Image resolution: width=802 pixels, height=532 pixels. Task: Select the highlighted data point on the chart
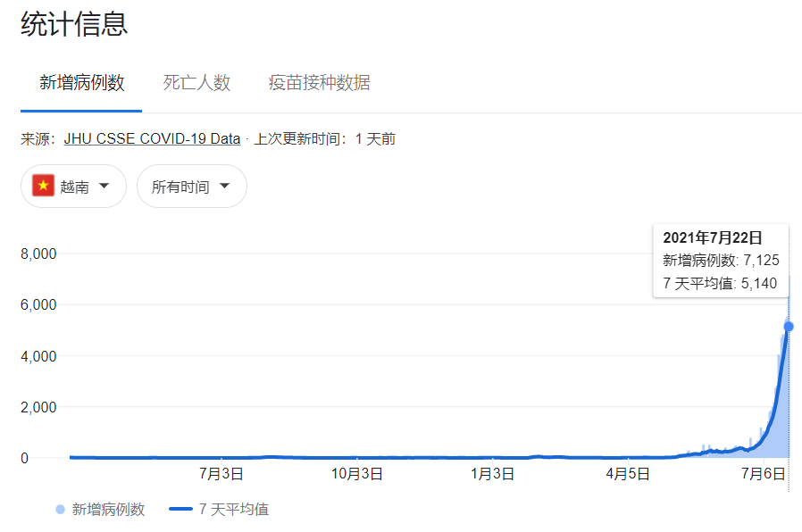pos(787,328)
